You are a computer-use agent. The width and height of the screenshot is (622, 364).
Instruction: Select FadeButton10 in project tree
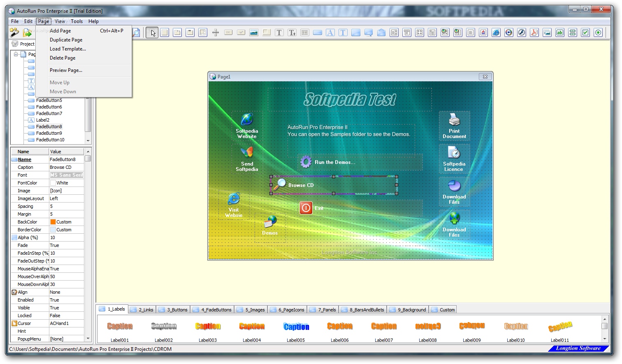(x=50, y=140)
